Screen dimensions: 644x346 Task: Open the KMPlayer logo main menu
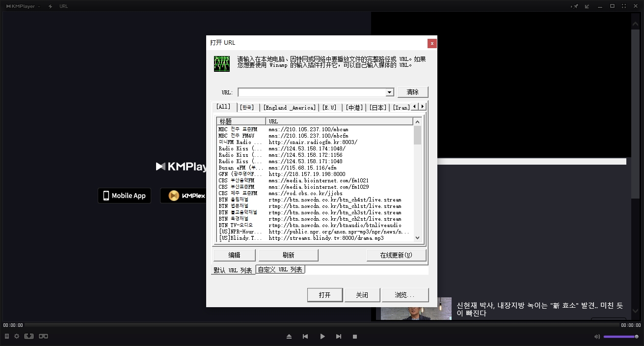click(23, 6)
